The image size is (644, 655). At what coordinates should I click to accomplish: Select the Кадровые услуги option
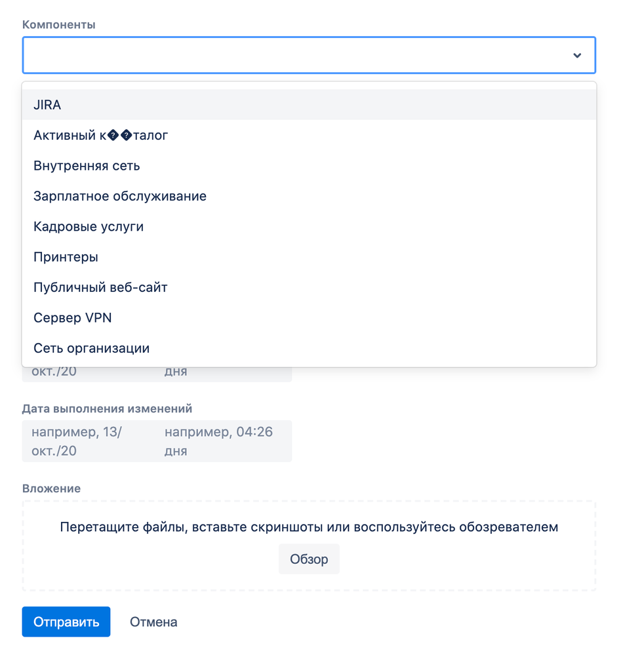tap(89, 226)
